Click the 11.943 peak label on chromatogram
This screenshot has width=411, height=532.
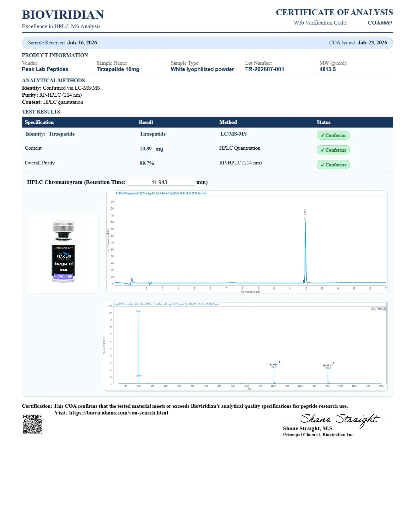[305, 215]
